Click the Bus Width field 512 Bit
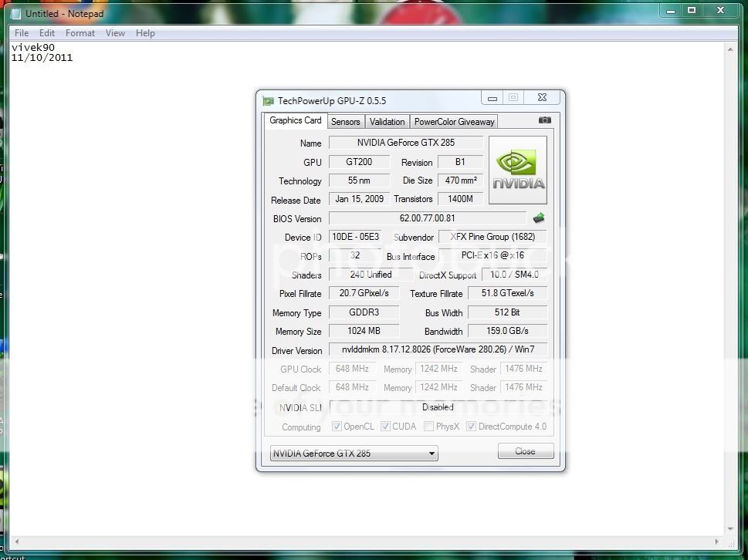The height and width of the screenshot is (560, 748). [x=507, y=312]
